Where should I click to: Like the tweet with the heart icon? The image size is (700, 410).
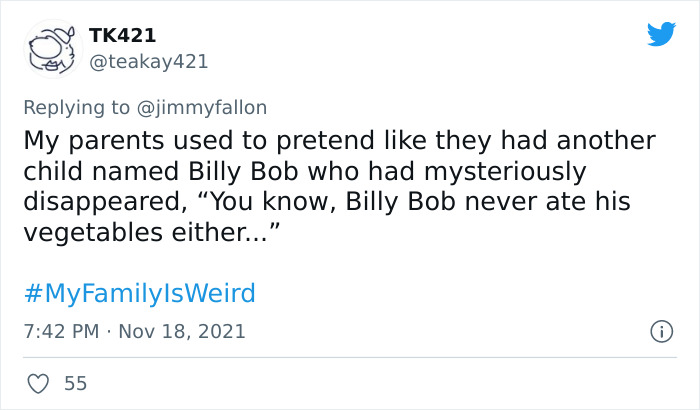tap(38, 383)
